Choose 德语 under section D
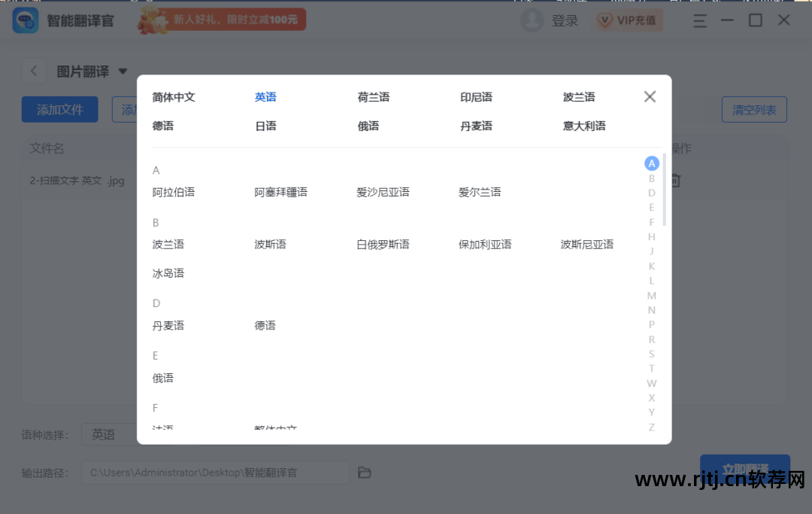 point(265,326)
